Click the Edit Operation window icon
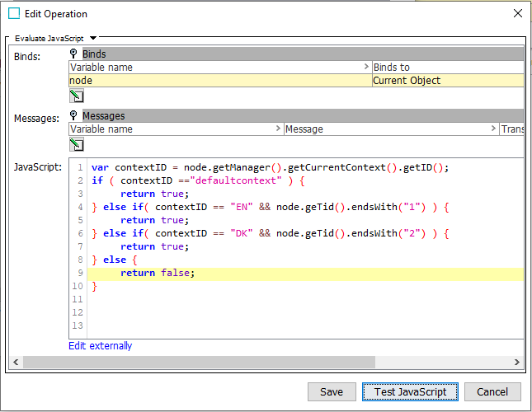Image resolution: width=532 pixels, height=412 pixels. tap(14, 13)
